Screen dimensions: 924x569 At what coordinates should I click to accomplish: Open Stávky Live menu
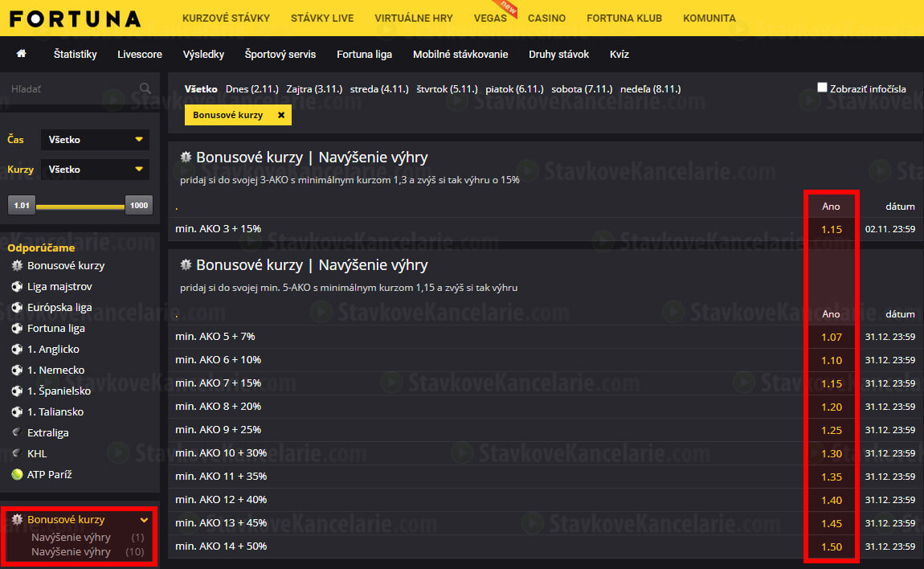(322, 18)
